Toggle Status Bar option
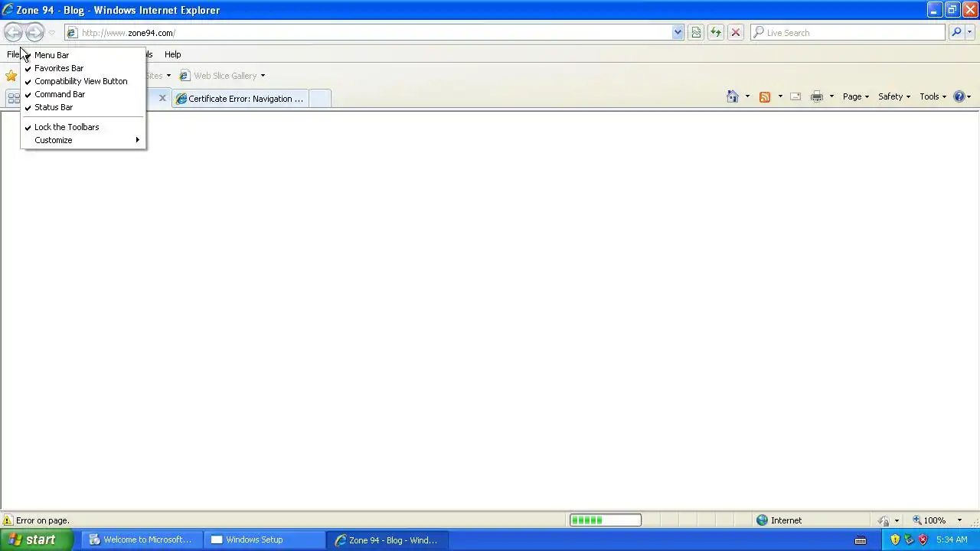 point(83,107)
